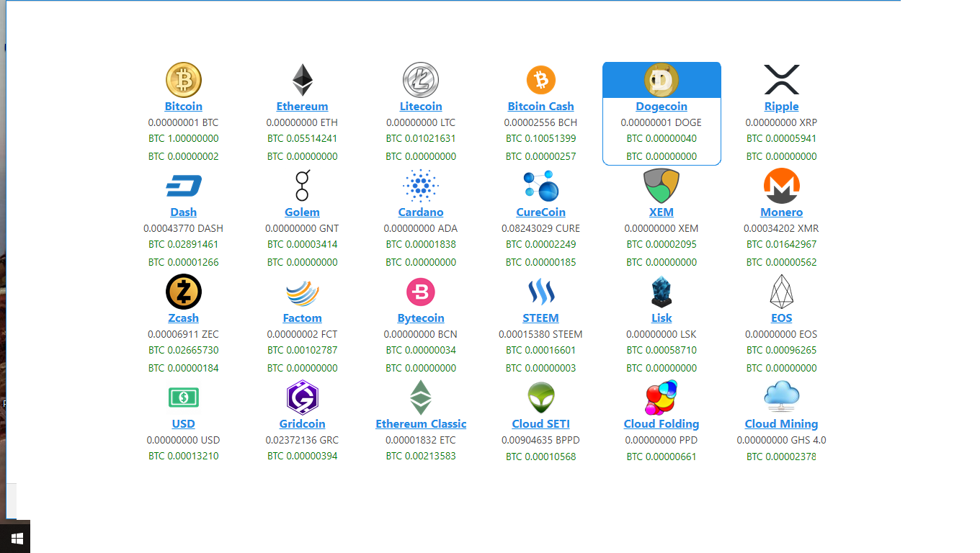Click the CureCoin molecule icon
980x553 pixels.
(540, 186)
